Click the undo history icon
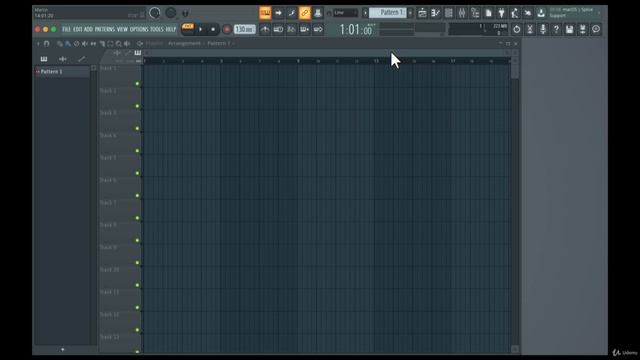The height and width of the screenshot is (360, 640). click(516, 29)
